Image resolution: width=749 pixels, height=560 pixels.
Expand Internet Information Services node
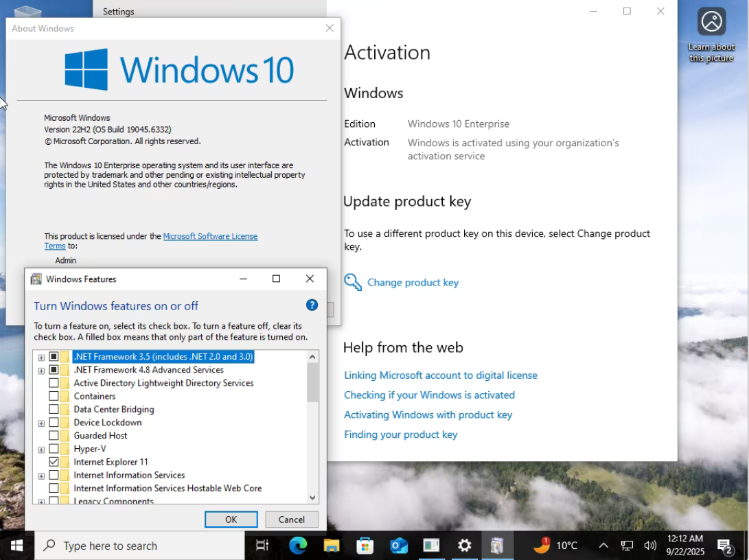coord(41,476)
